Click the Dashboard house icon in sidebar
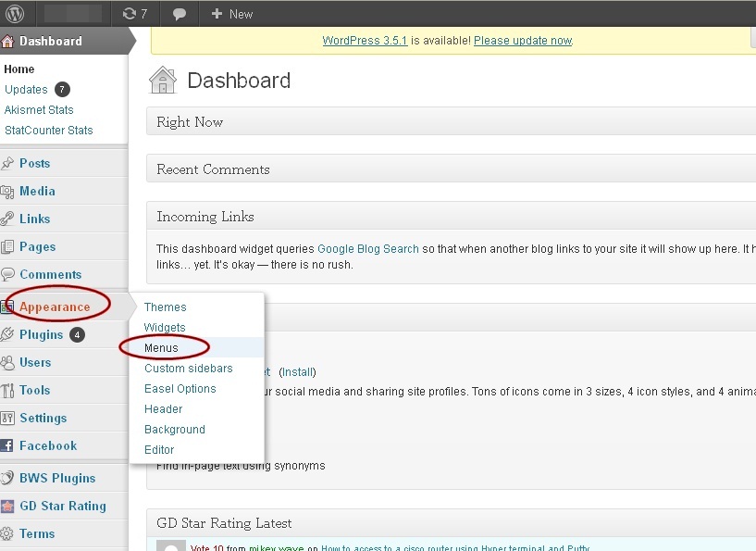Screen dimensions: 756x551 [x=7, y=41]
